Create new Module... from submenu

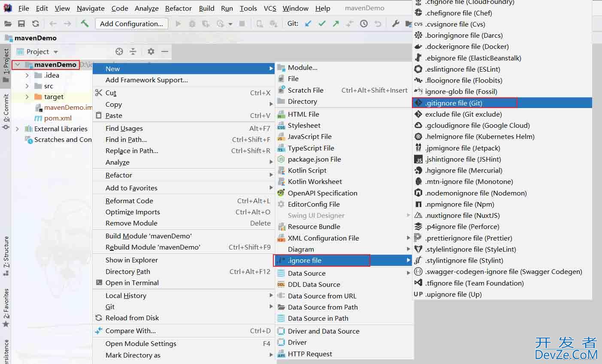[343, 67]
